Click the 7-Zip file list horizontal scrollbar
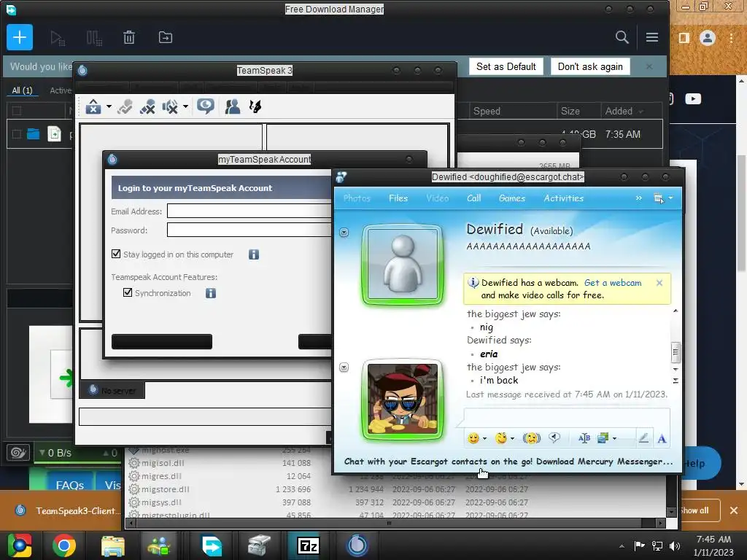Screen dimensions: 747x560 [x=389, y=523]
